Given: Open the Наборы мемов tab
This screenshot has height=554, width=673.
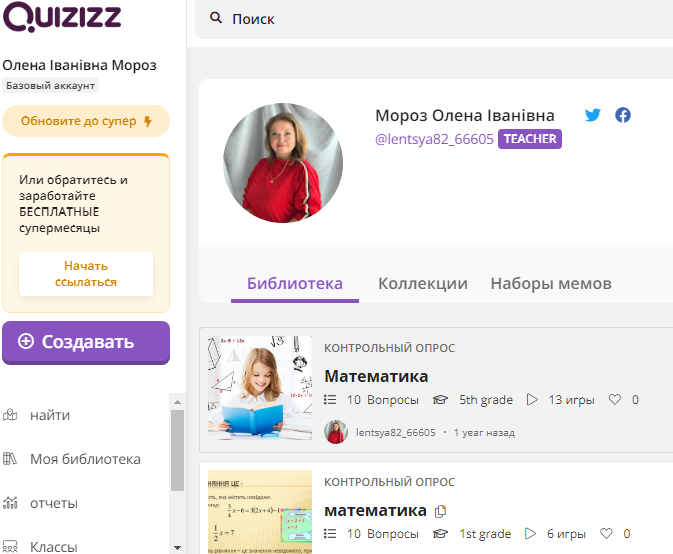Looking at the screenshot, I should click(x=551, y=283).
